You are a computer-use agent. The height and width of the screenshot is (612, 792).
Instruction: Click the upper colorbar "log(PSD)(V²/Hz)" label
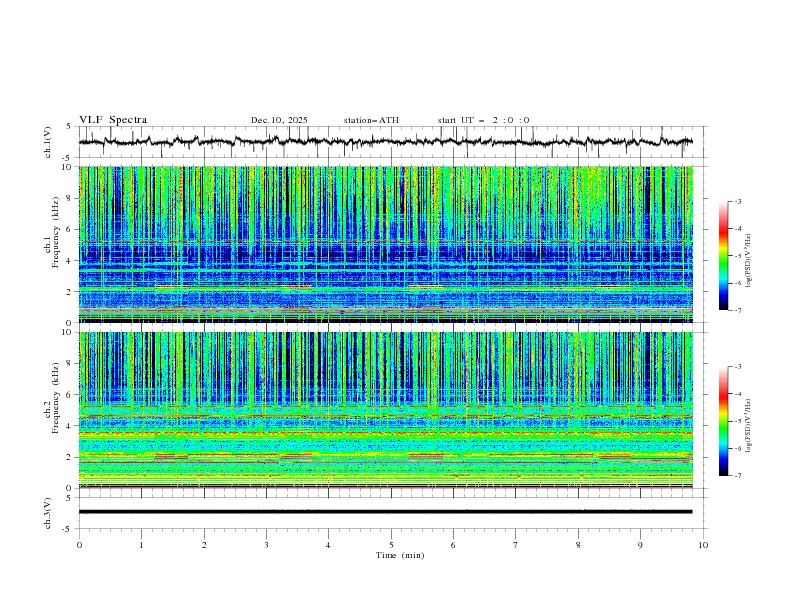click(749, 261)
